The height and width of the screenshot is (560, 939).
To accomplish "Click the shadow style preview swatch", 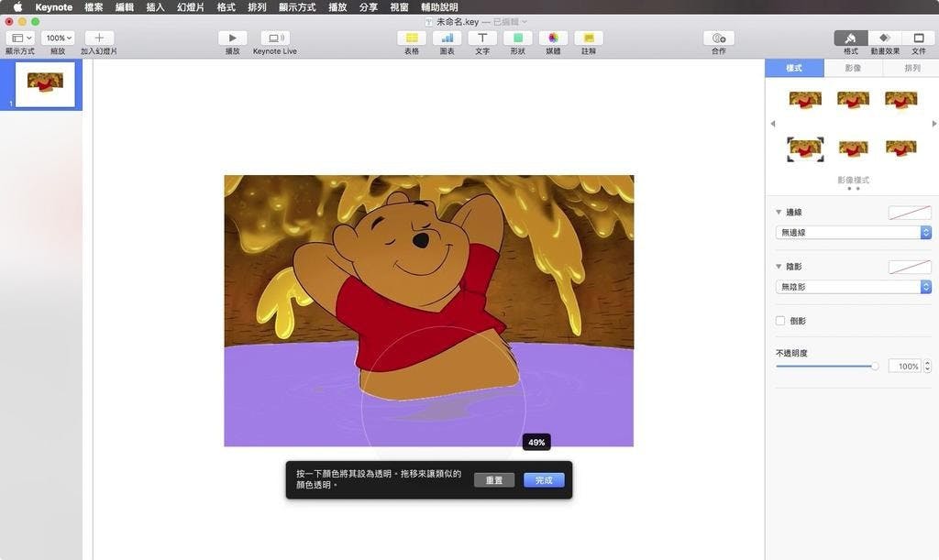I will coord(910,267).
